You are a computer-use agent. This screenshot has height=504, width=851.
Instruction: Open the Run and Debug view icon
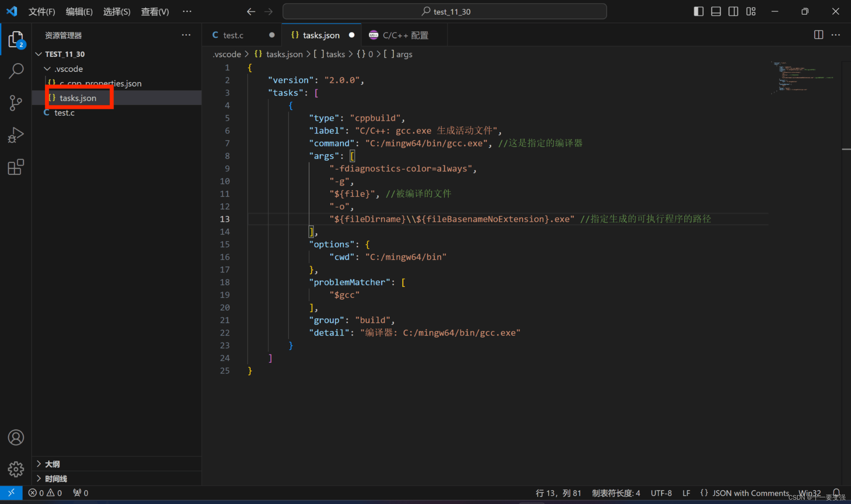coord(16,135)
